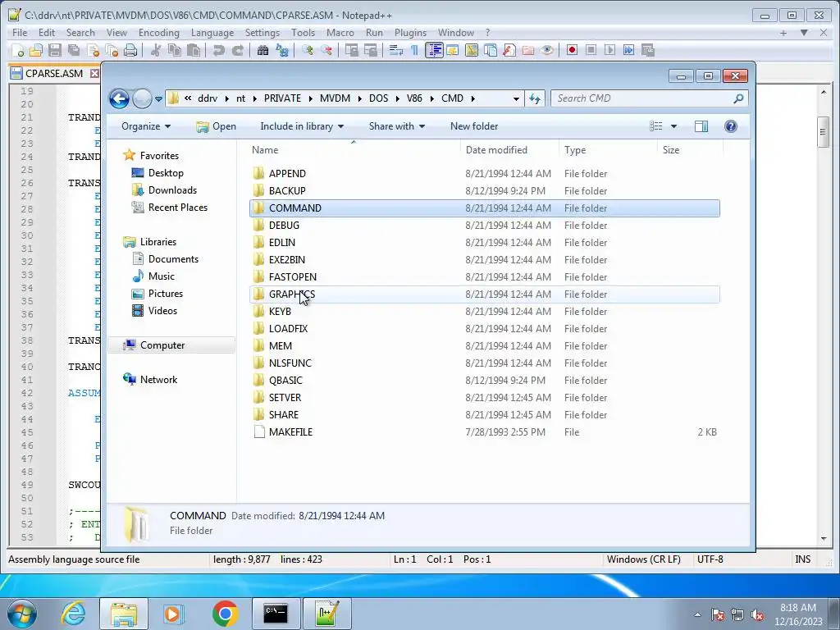
Task: Click Print icon in Notepad++ toolbar
Action: pos(130,50)
